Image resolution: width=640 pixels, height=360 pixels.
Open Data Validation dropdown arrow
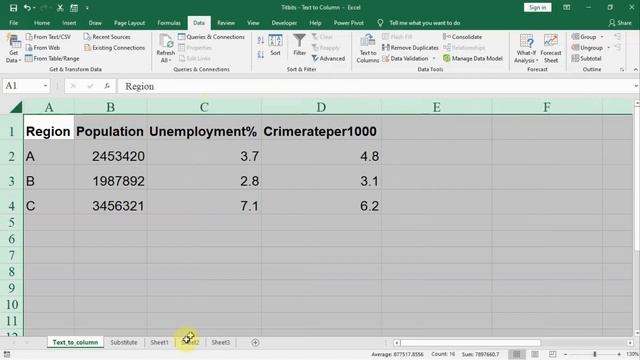click(x=434, y=58)
